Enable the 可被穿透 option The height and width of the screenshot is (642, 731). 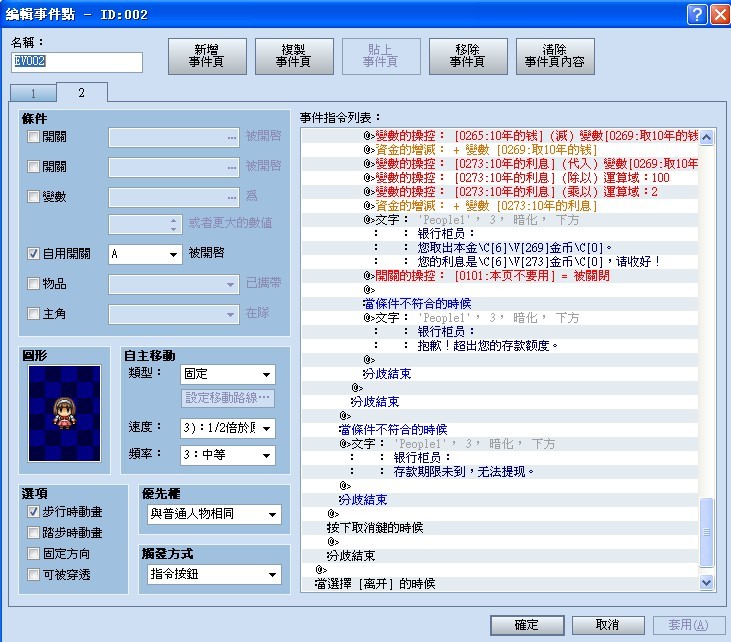[33, 574]
